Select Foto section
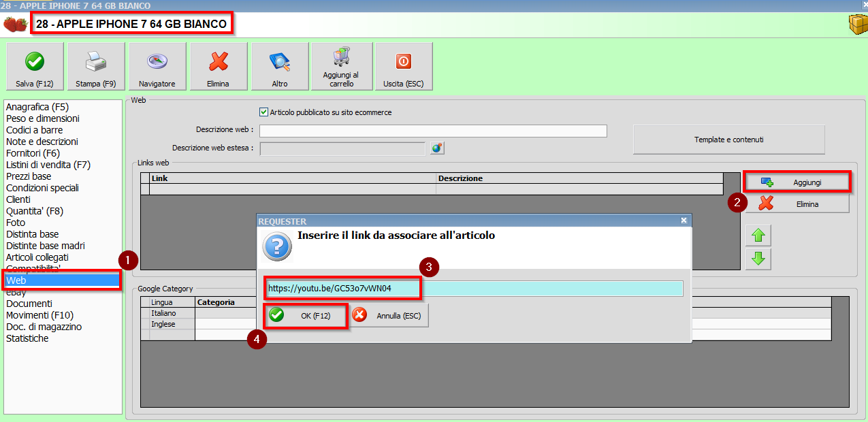Screen dimensions: 868x422 click(x=16, y=223)
